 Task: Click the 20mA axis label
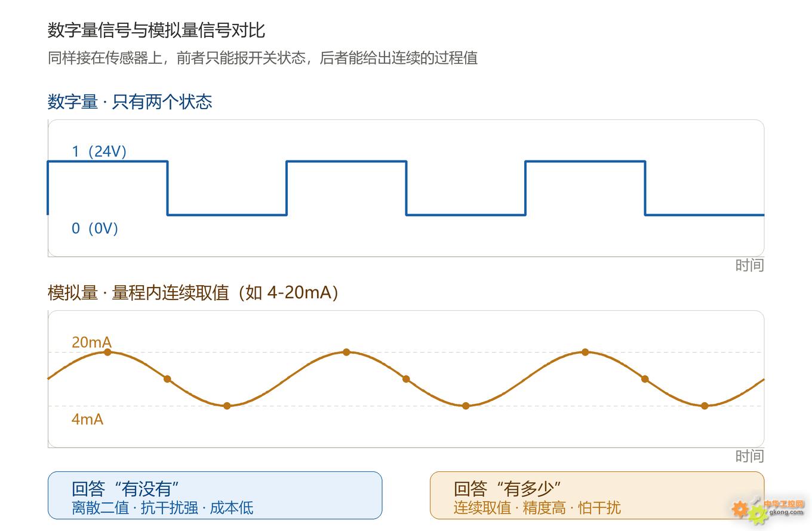point(91,342)
